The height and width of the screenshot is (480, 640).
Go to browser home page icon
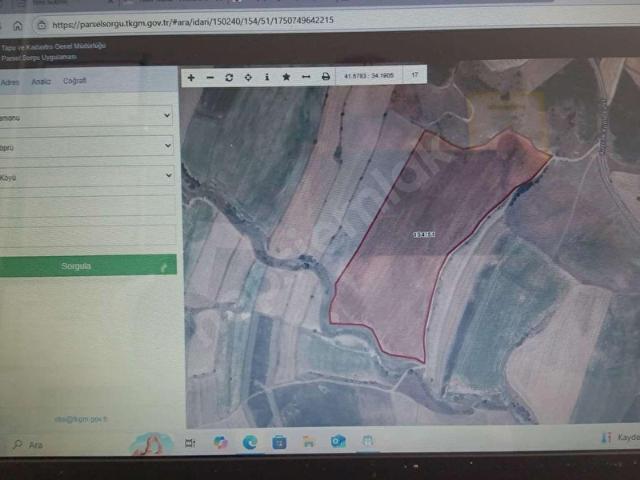pyautogui.click(x=18, y=26)
